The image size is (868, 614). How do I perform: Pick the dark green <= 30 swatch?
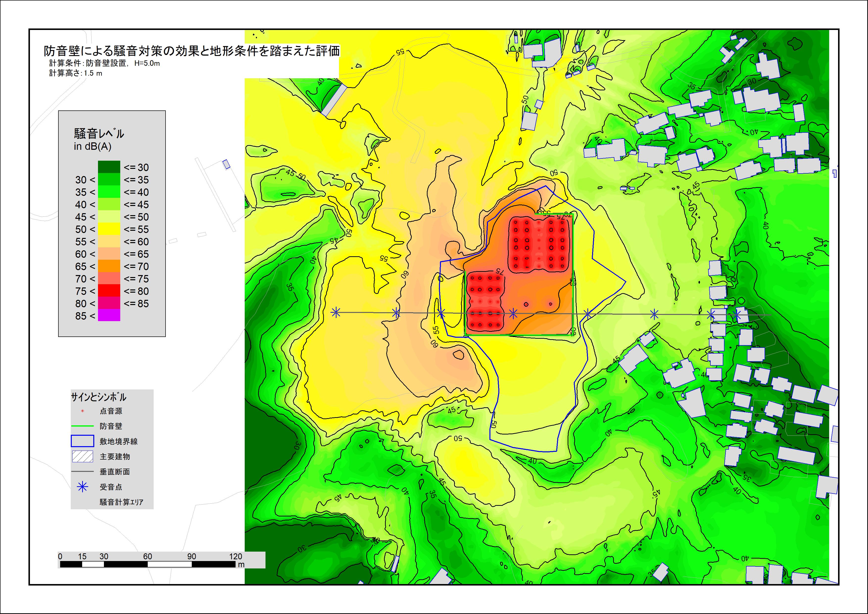(x=109, y=167)
